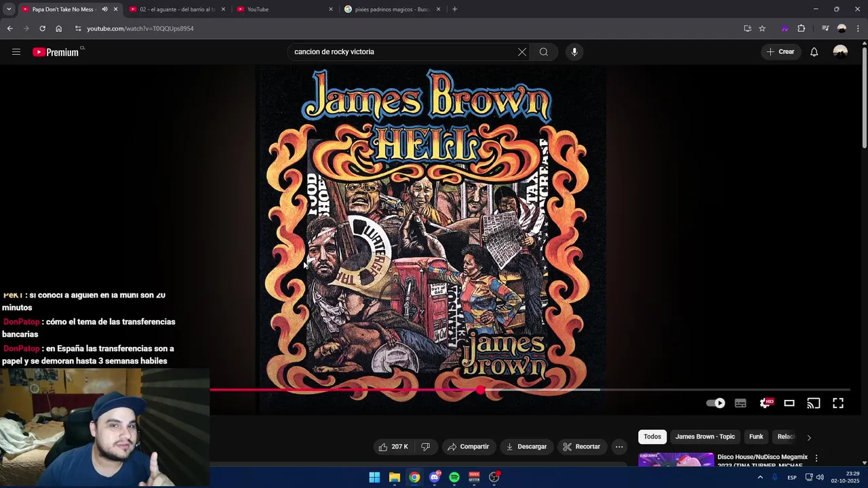Open the Compartir share dialog
This screenshot has height=488, width=868.
click(469, 447)
